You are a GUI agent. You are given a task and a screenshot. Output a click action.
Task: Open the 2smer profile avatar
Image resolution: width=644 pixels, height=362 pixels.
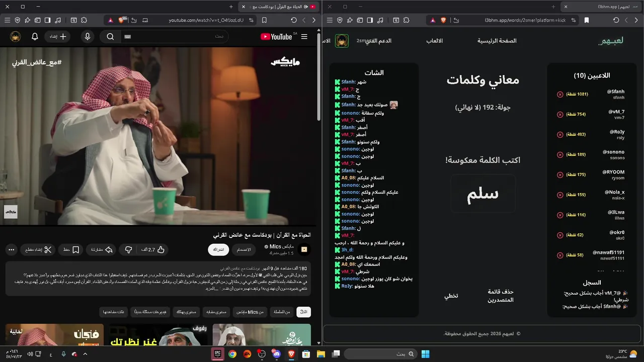(x=342, y=41)
